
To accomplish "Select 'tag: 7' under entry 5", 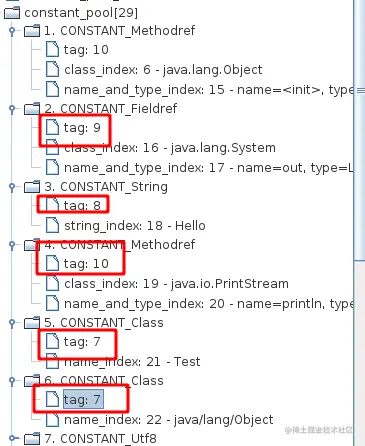I will tap(82, 342).
